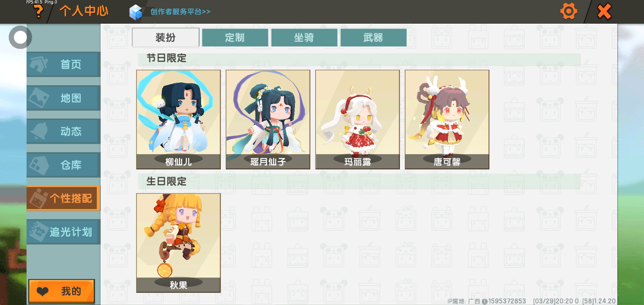The image size is (644, 305).
Task: Click the house icon beside 首页
Action: coord(39,64)
